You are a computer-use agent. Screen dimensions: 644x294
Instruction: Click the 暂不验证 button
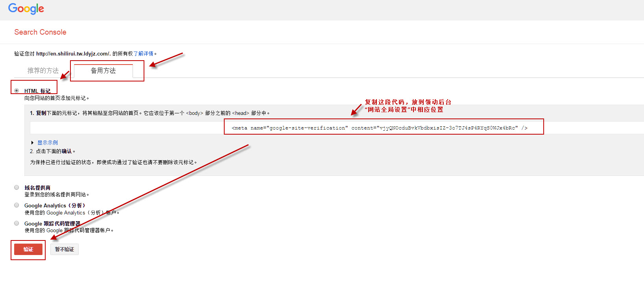65,249
